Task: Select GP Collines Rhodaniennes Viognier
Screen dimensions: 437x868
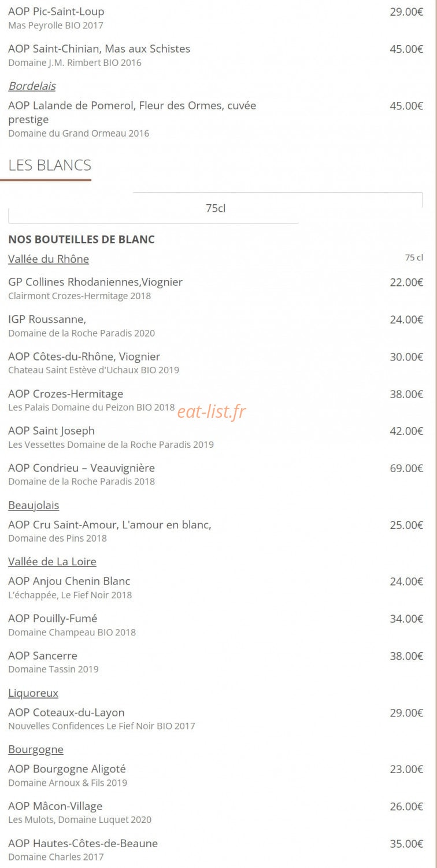Action: point(216,288)
